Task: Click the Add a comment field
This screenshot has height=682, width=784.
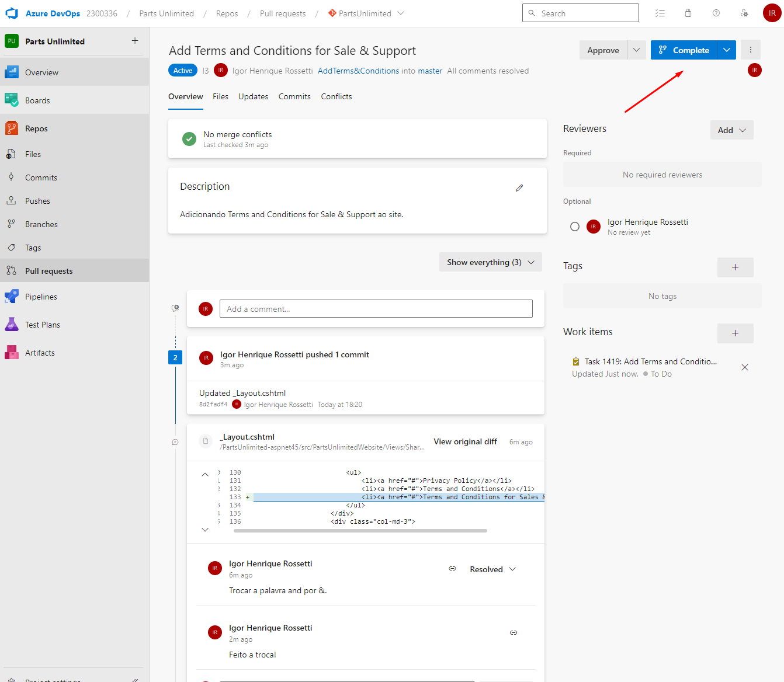Action: pyautogui.click(x=376, y=308)
